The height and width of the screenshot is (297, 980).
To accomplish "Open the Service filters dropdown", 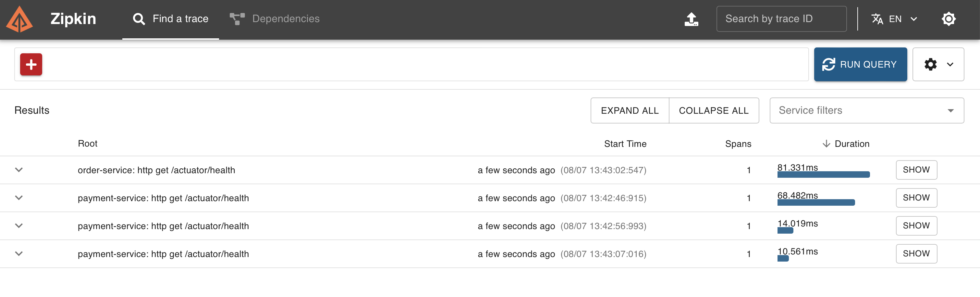I will tap(867, 110).
